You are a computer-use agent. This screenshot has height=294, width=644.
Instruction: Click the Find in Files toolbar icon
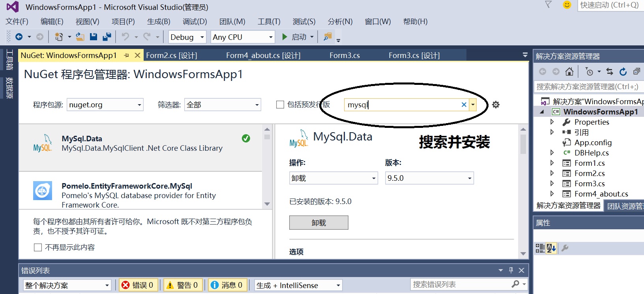coord(328,37)
